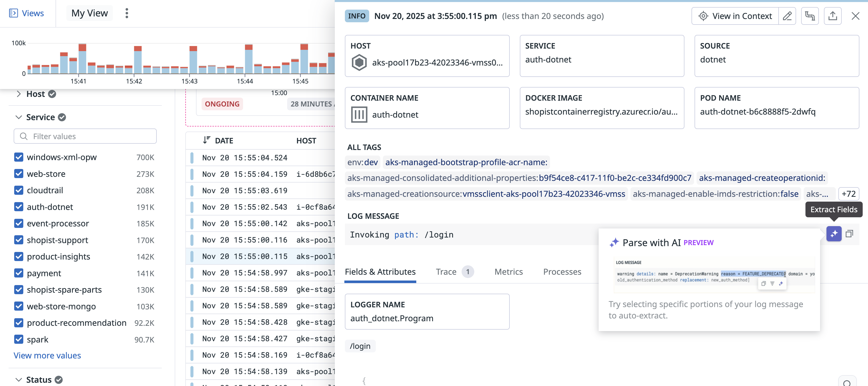The height and width of the screenshot is (386, 868).
Task: Click the container name icon
Action: click(359, 115)
